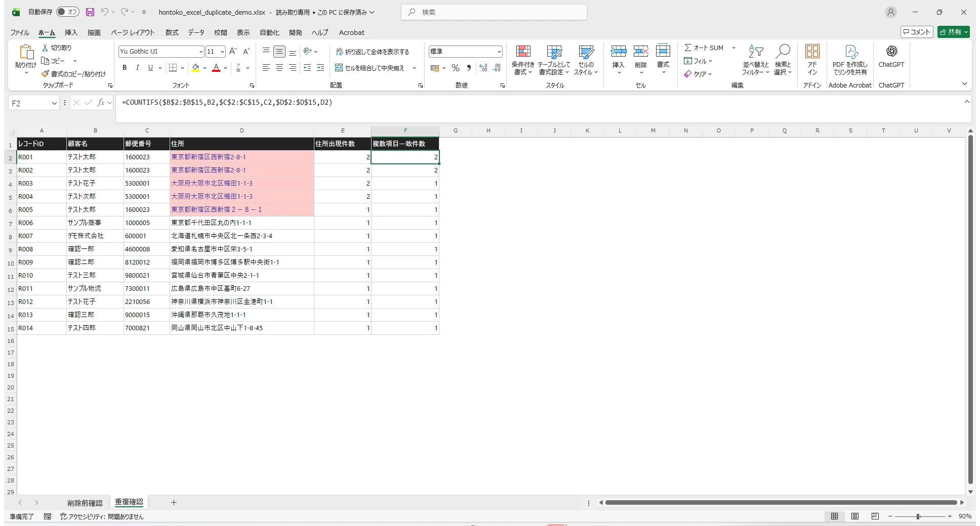The height and width of the screenshot is (526, 980).
Task: Open the File tab
Action: click(20, 32)
